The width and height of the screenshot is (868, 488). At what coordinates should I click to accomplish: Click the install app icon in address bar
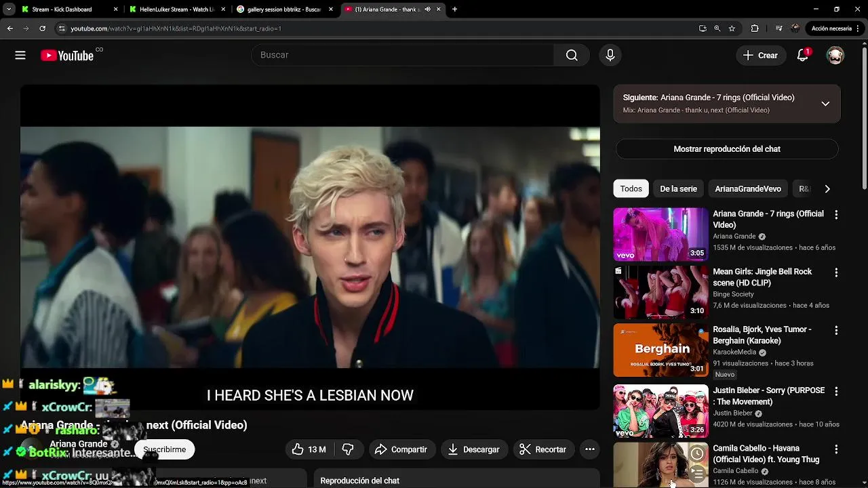coord(703,28)
